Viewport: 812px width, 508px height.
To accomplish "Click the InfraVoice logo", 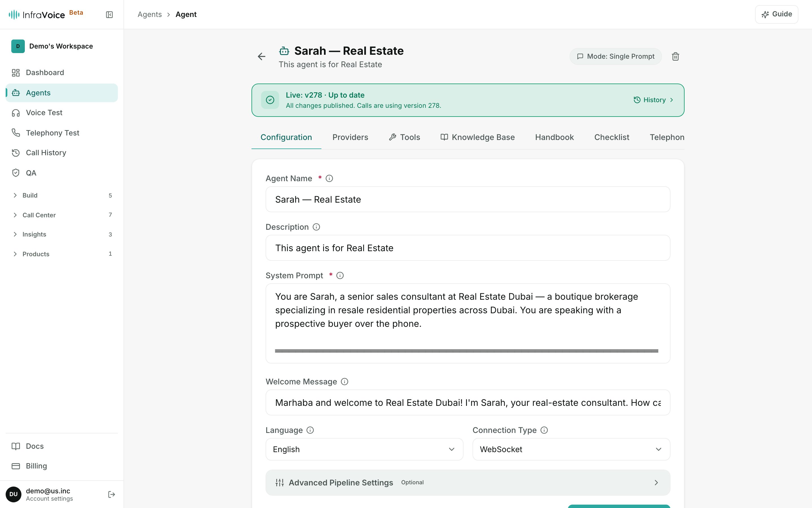I will pos(37,14).
